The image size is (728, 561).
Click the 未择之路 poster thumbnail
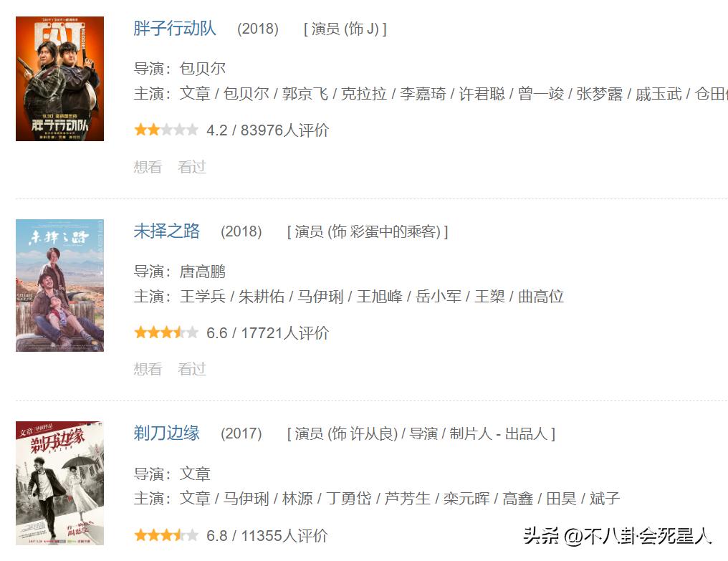[x=60, y=285]
